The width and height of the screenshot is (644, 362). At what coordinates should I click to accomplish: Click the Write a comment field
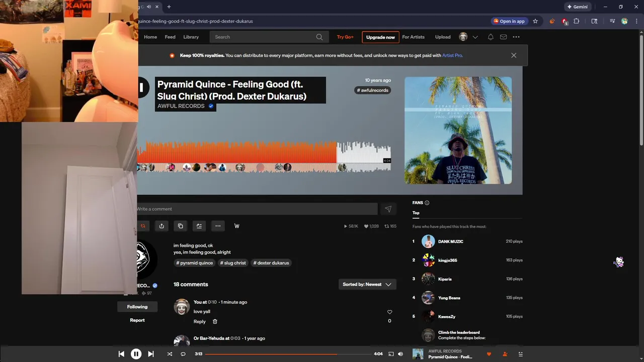tap(257, 209)
